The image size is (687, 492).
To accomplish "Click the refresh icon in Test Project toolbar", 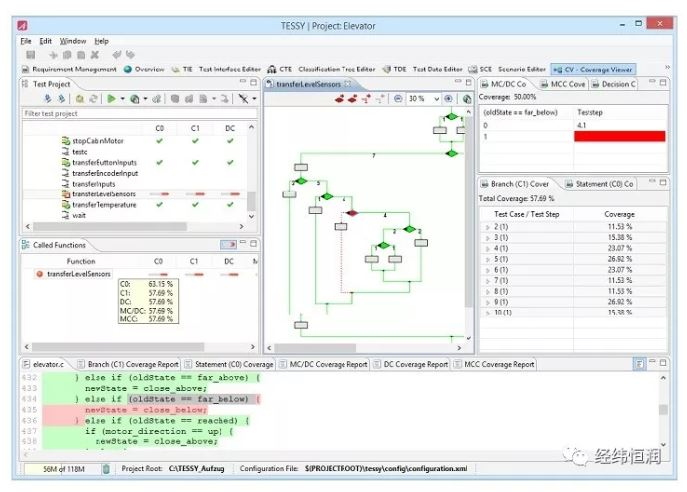I will tap(93, 99).
